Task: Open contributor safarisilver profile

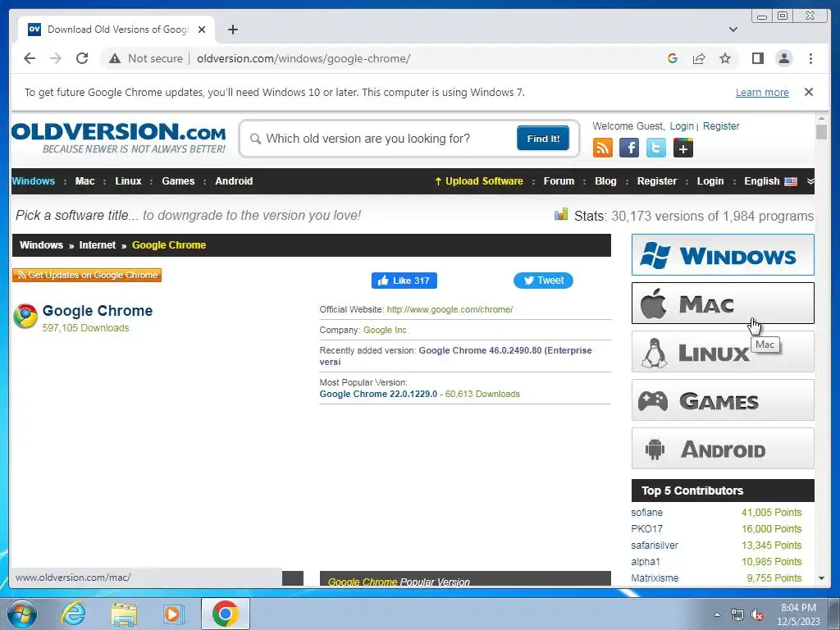Action: tap(655, 546)
